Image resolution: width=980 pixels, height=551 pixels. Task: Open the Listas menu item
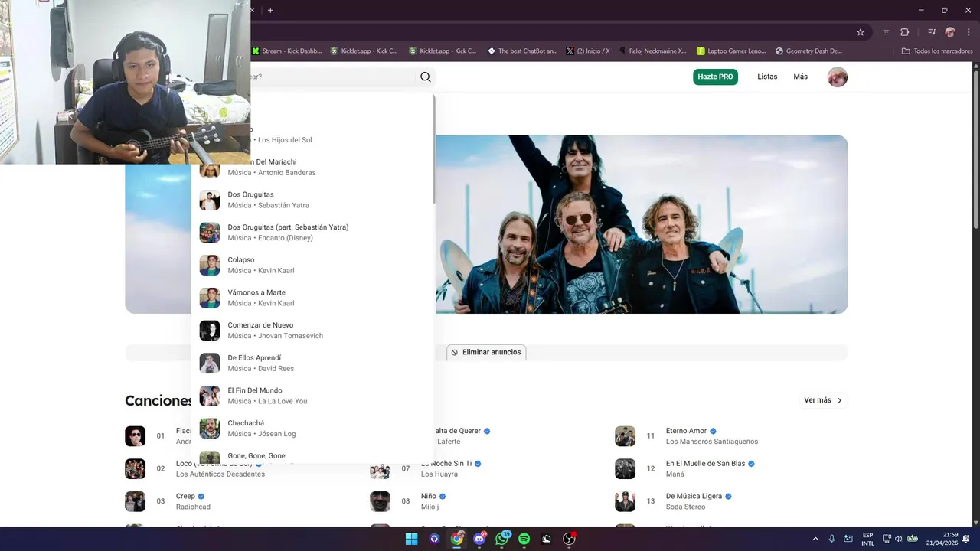point(767,77)
